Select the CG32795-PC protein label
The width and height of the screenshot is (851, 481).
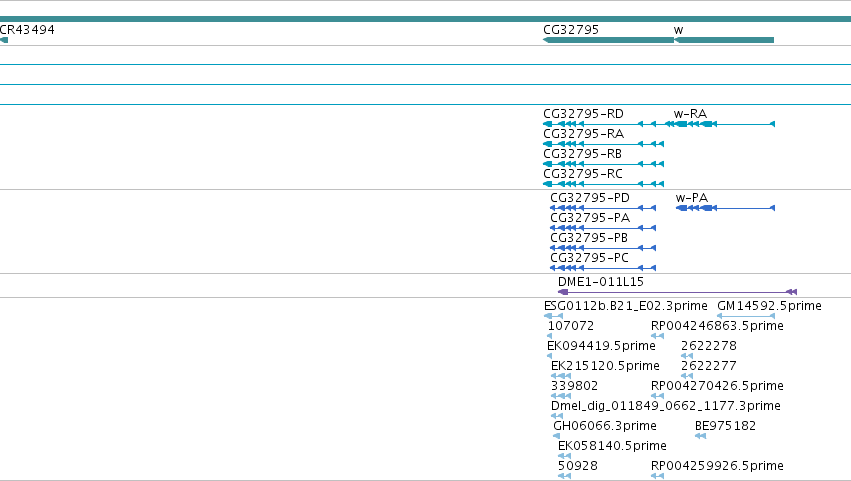589,258
